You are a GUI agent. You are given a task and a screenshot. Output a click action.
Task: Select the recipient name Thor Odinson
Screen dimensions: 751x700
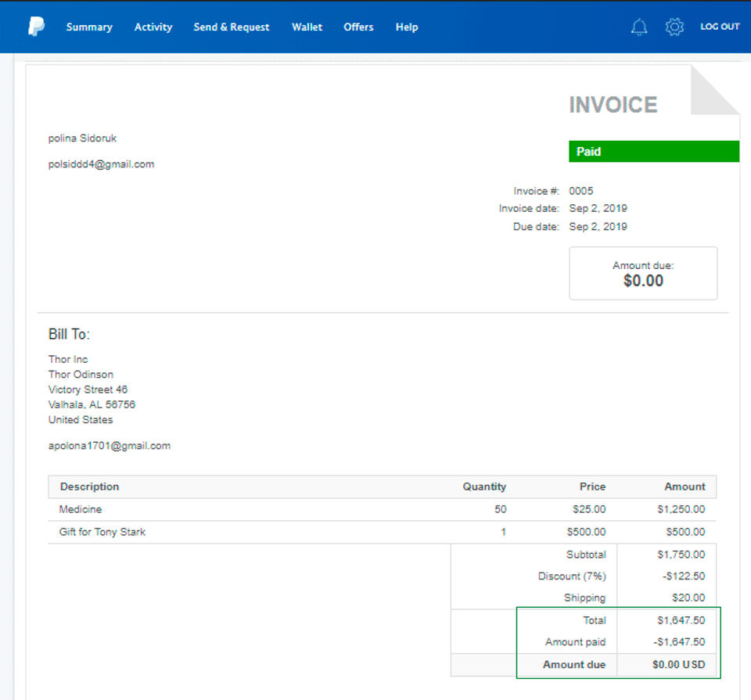[81, 375]
